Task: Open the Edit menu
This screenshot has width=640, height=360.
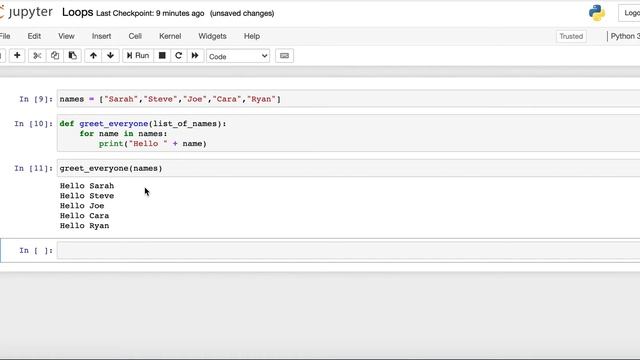Action: [34, 36]
